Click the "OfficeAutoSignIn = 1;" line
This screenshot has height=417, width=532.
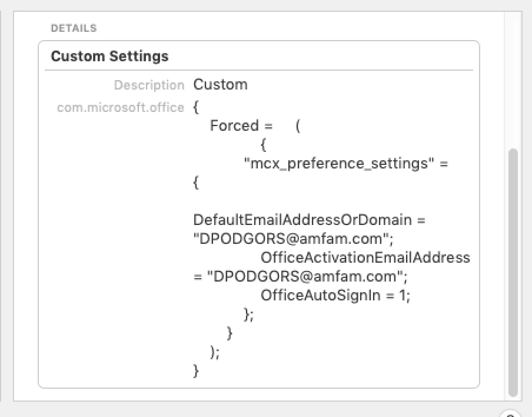335,296
